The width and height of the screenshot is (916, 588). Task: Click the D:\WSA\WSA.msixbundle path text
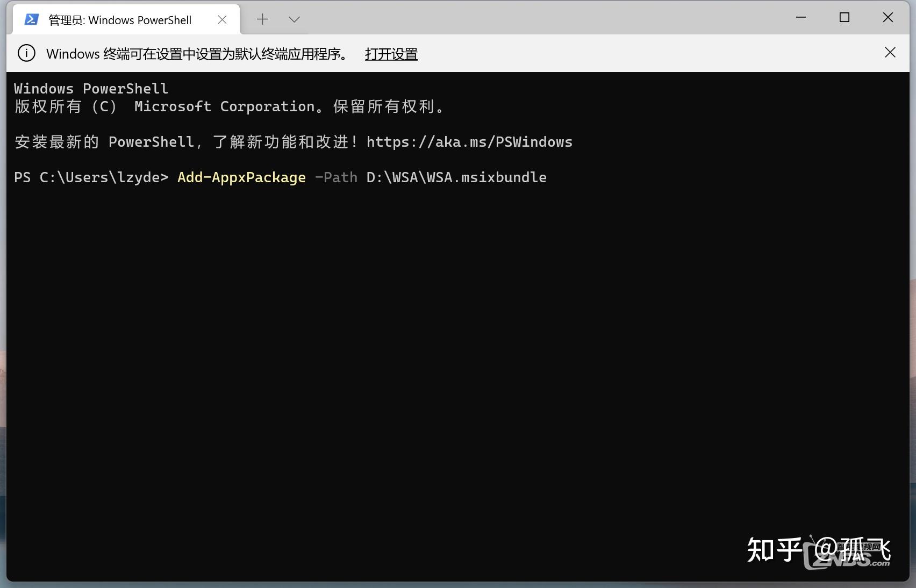click(x=456, y=177)
